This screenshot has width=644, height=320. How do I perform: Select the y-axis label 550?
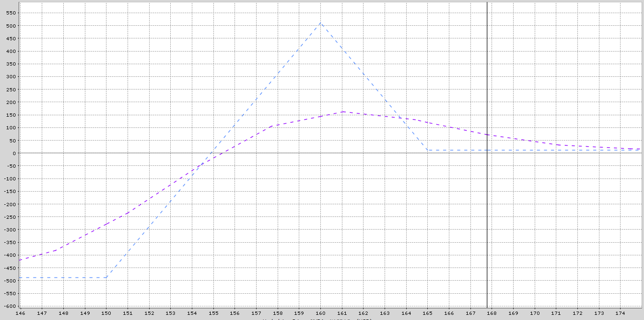pos(11,13)
